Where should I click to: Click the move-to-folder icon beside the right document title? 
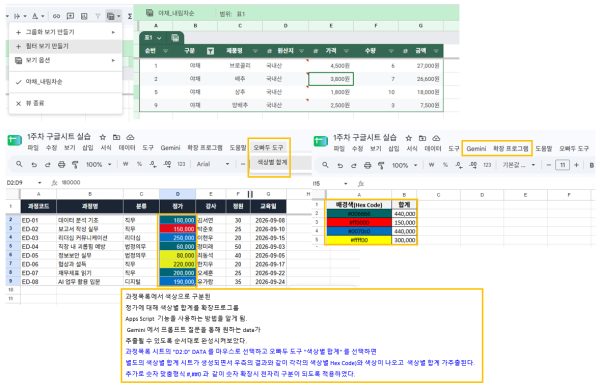pos(422,138)
